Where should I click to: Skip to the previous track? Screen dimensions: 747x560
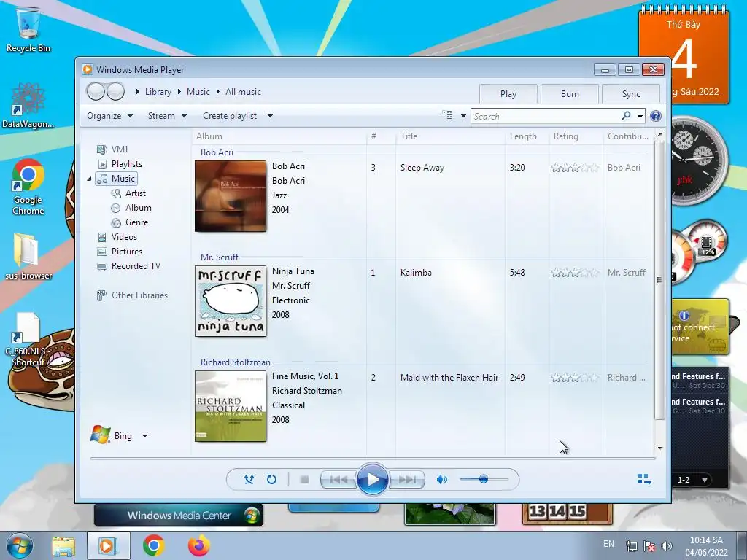pos(338,480)
